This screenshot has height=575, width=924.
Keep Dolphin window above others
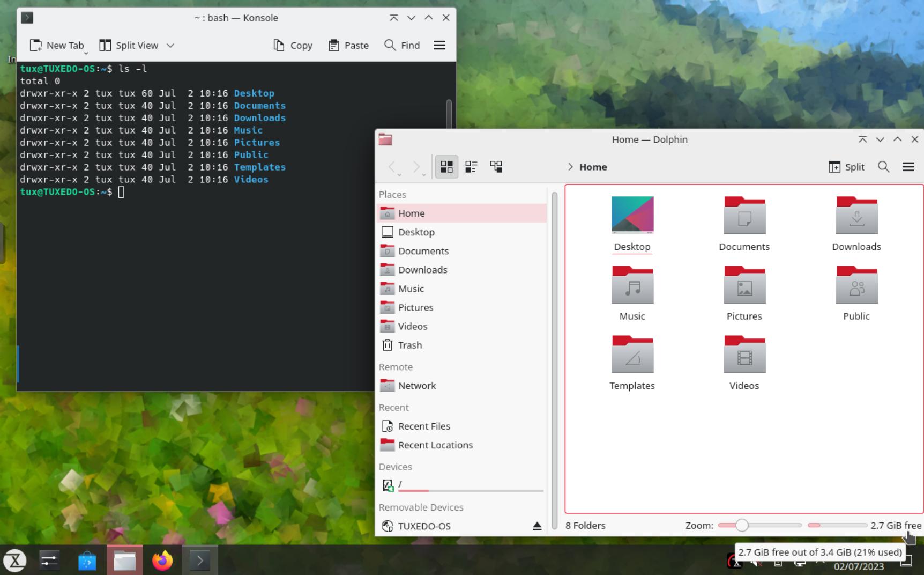[863, 139]
